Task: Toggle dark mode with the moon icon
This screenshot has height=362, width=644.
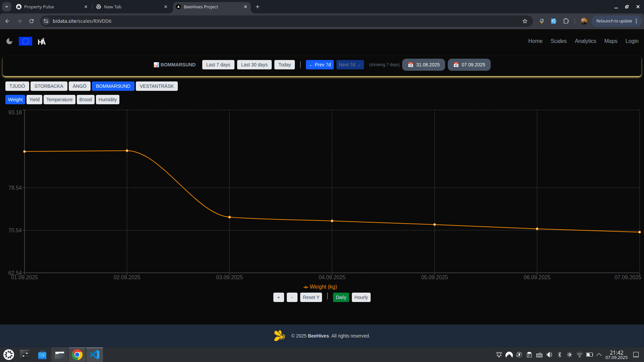Action: pyautogui.click(x=9, y=41)
